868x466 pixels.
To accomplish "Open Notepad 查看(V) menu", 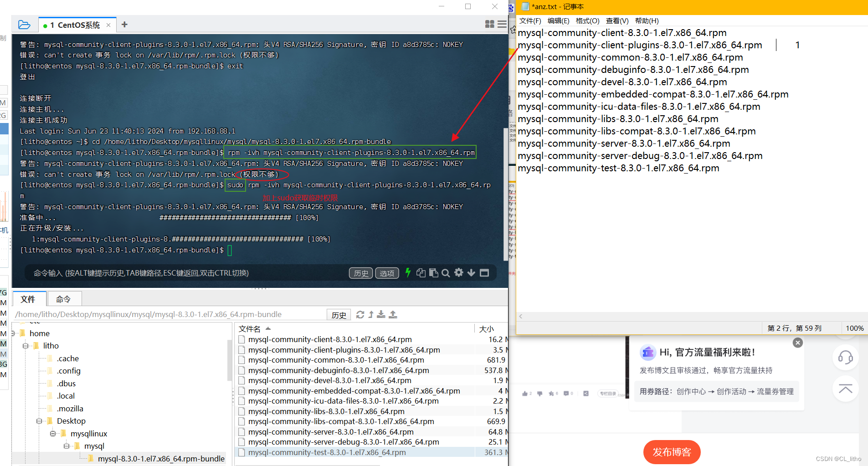I will click(617, 21).
